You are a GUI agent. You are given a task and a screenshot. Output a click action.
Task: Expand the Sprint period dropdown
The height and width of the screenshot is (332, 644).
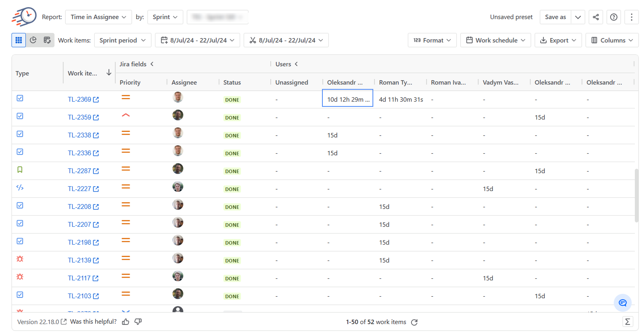pyautogui.click(x=123, y=40)
